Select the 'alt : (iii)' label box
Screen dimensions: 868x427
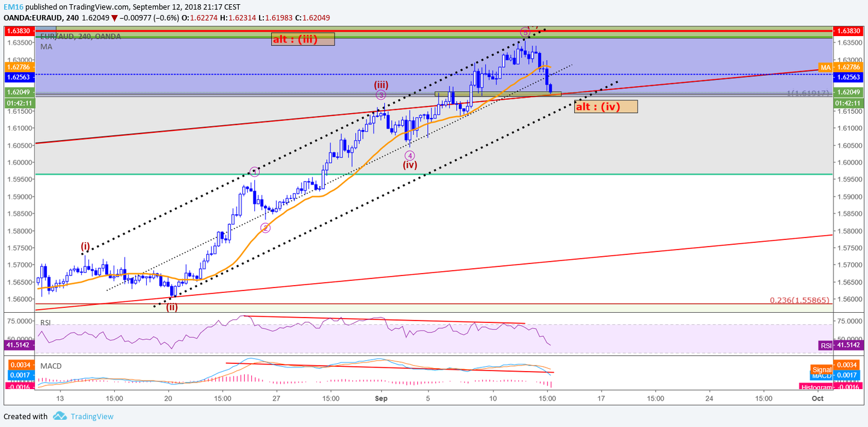pyautogui.click(x=302, y=39)
